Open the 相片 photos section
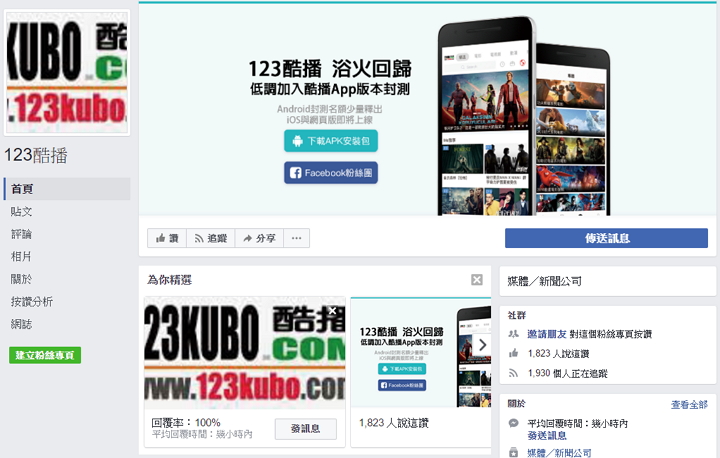This screenshot has width=720, height=458. (x=22, y=256)
